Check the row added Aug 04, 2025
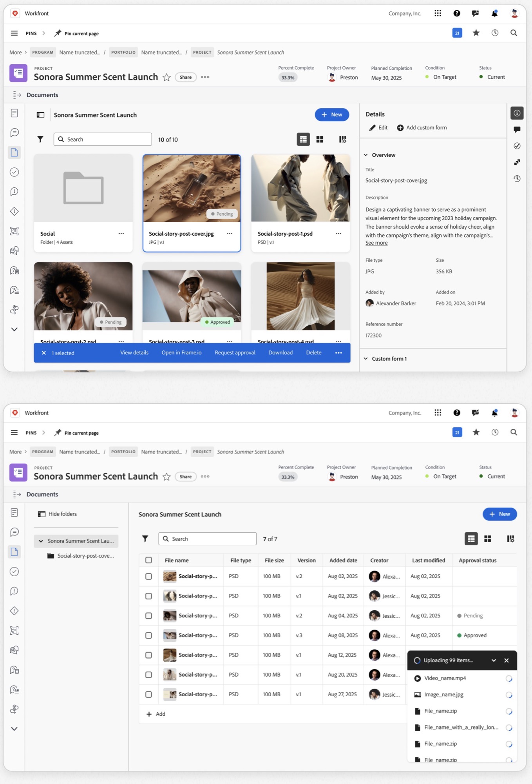Image resolution: width=532 pixels, height=784 pixels. pyautogui.click(x=148, y=615)
